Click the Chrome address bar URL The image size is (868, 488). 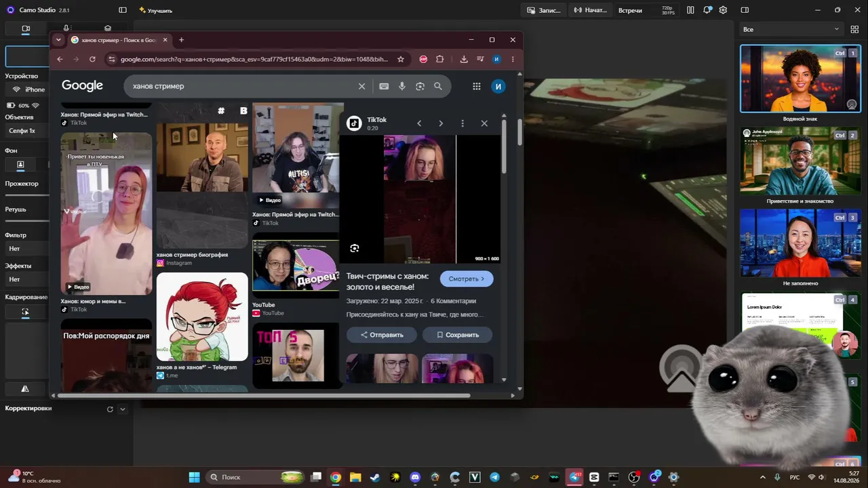[254, 59]
